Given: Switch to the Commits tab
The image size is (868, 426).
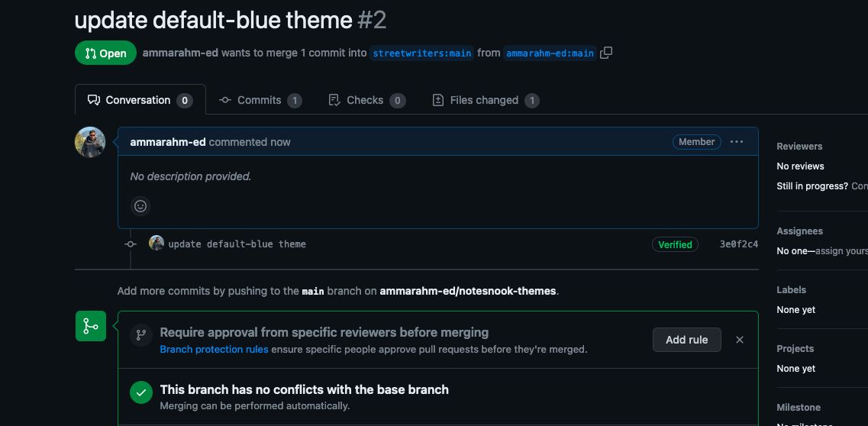Looking at the screenshot, I should (260, 100).
